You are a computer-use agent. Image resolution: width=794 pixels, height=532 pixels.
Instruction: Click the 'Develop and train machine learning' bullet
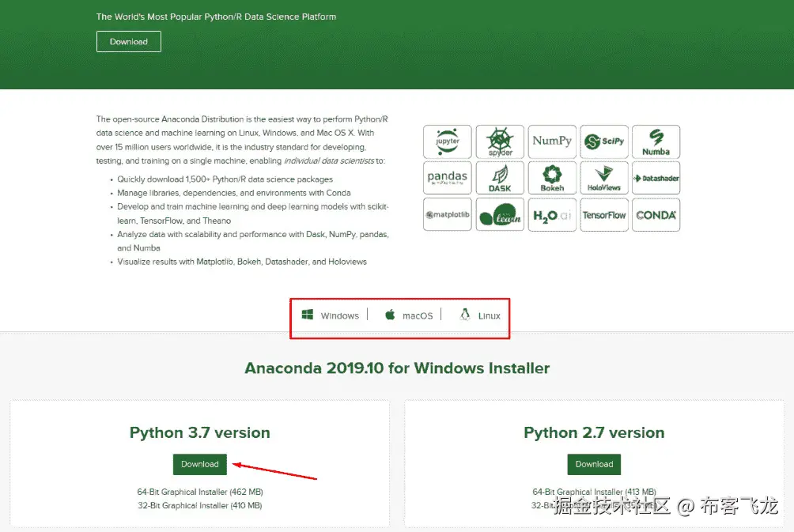click(253, 213)
